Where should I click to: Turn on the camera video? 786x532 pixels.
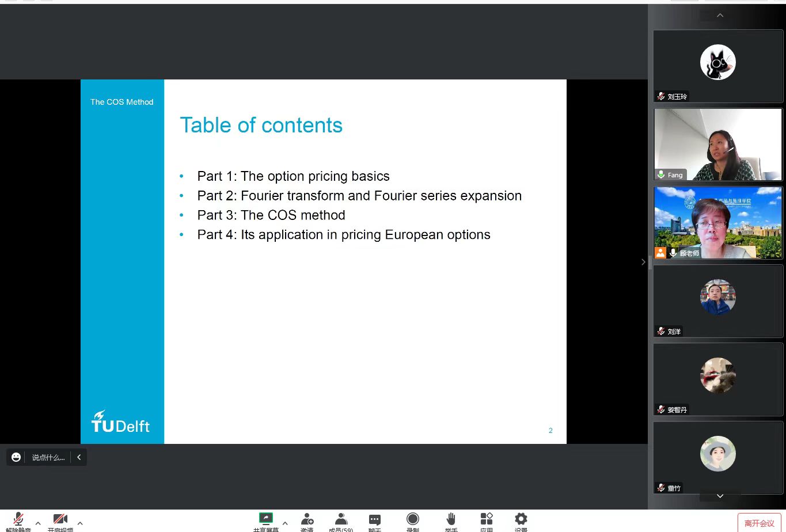pyautogui.click(x=60, y=520)
